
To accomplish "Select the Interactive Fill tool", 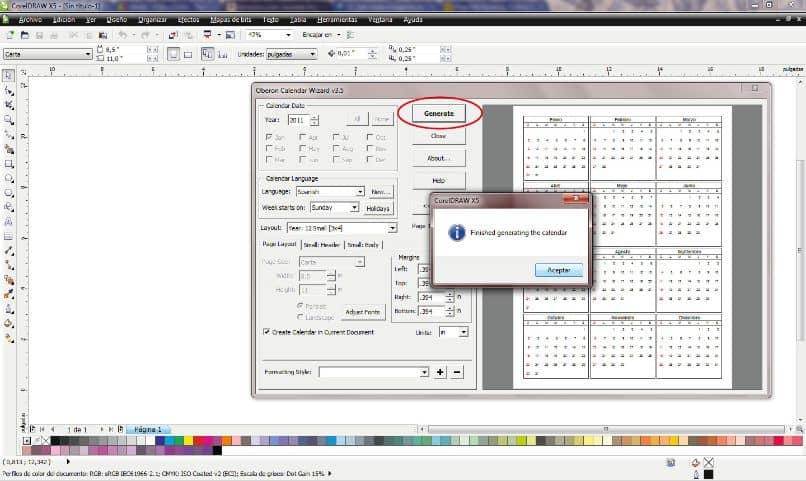I will 9,338.
